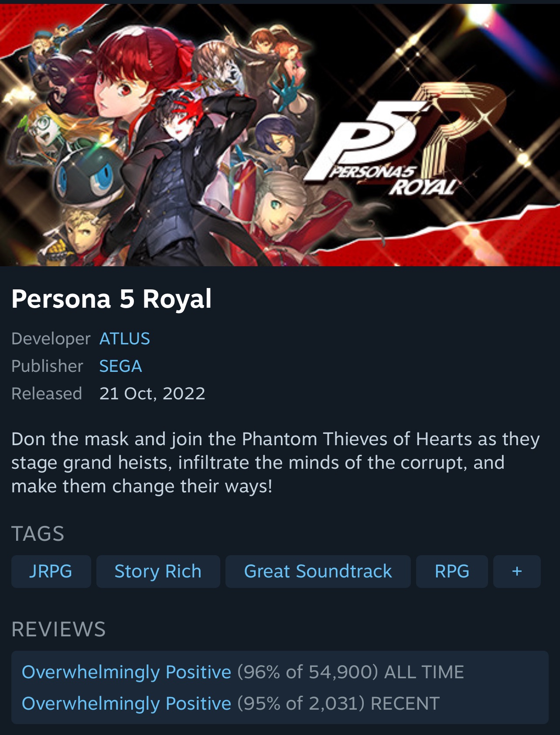
Task: Expand more tags with plus button
Action: click(x=517, y=571)
